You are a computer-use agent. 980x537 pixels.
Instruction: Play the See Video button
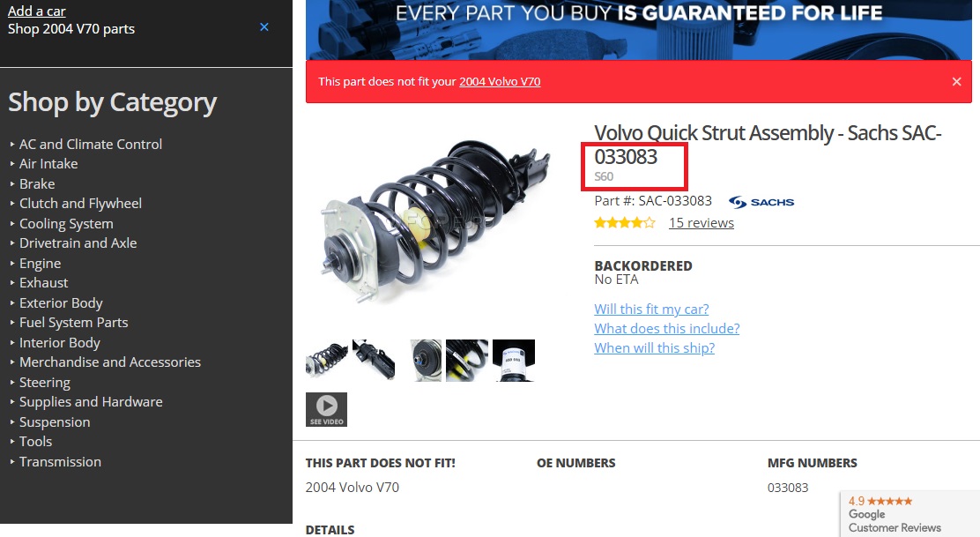click(x=326, y=409)
